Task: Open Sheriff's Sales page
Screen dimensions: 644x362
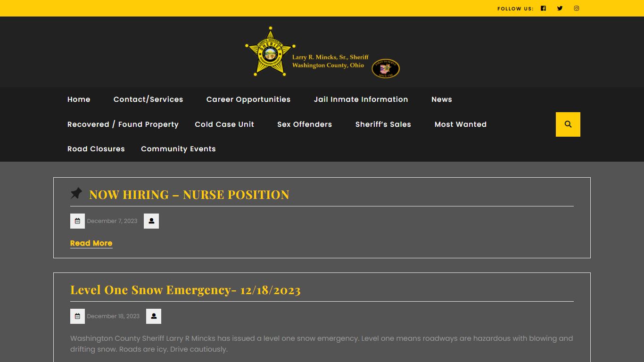Action: (383, 124)
